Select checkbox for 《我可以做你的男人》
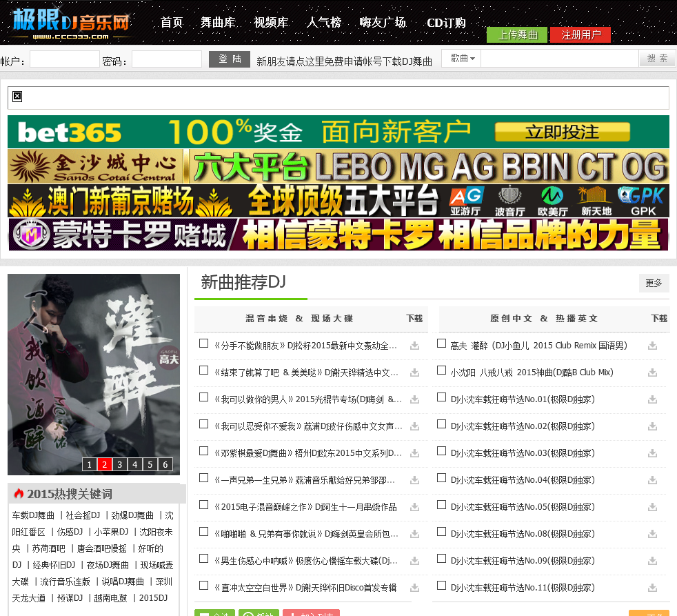 coord(204,397)
